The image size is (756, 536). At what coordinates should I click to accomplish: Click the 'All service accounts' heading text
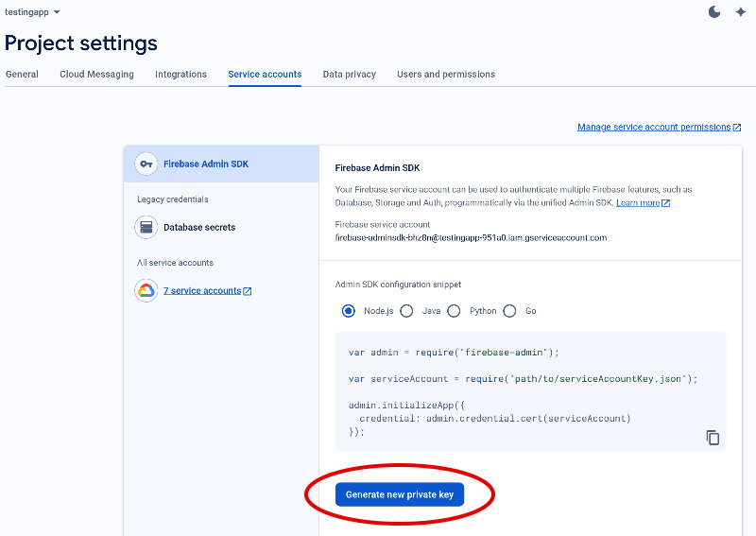coord(175,263)
